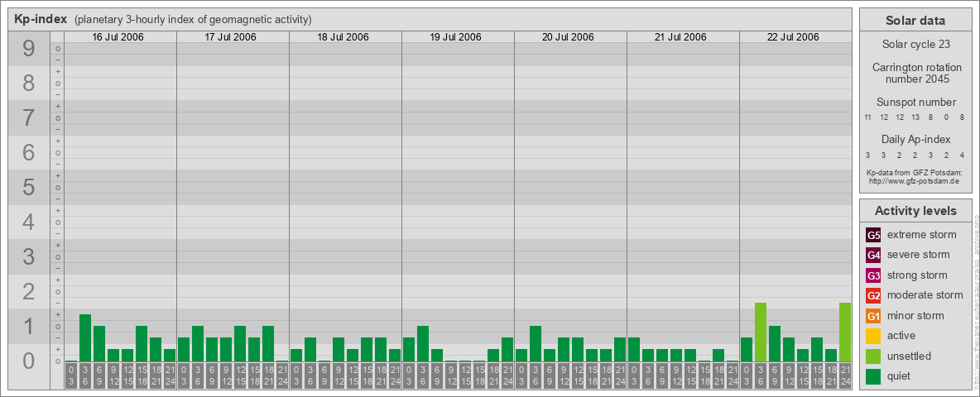The image size is (980, 397).
Task: Click the Kp scale number 9
Action: coord(29,49)
